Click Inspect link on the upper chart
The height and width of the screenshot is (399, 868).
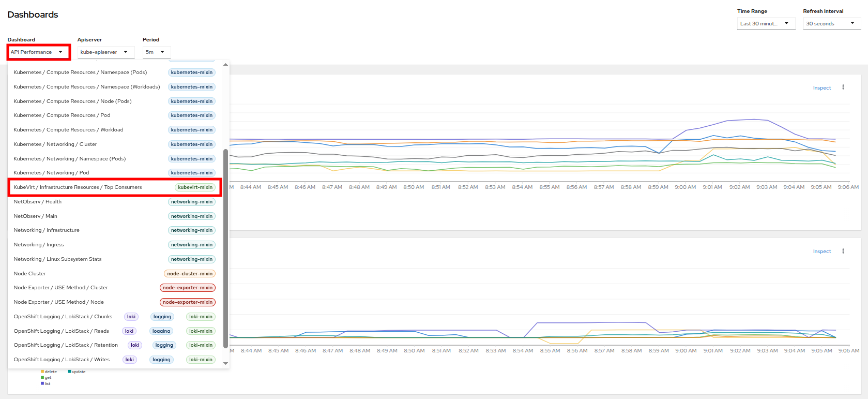click(821, 88)
